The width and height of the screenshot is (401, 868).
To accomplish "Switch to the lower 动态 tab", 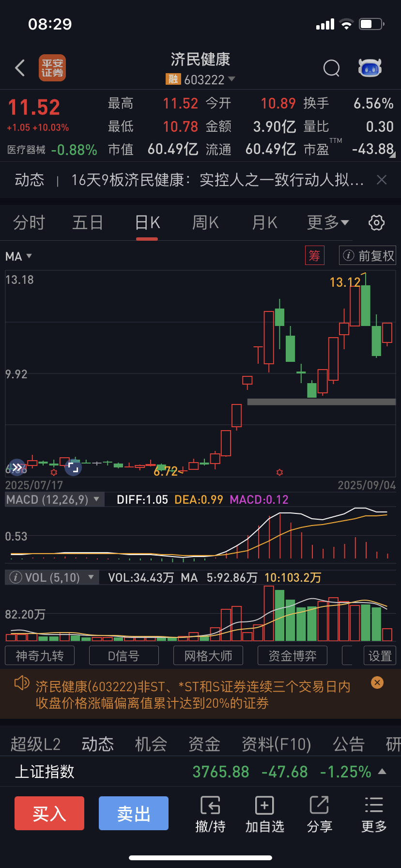I will coord(98,744).
